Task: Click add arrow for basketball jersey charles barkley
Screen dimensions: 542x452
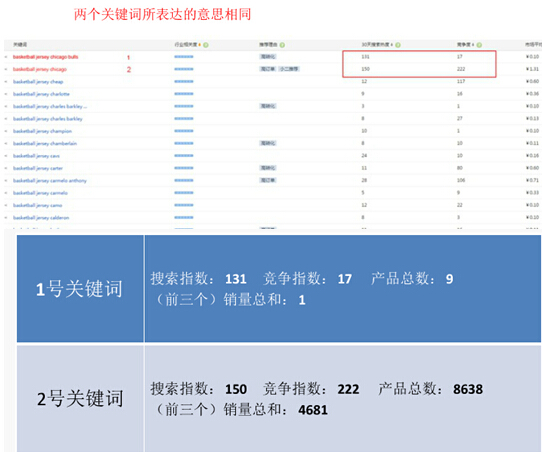Action: click(6, 119)
